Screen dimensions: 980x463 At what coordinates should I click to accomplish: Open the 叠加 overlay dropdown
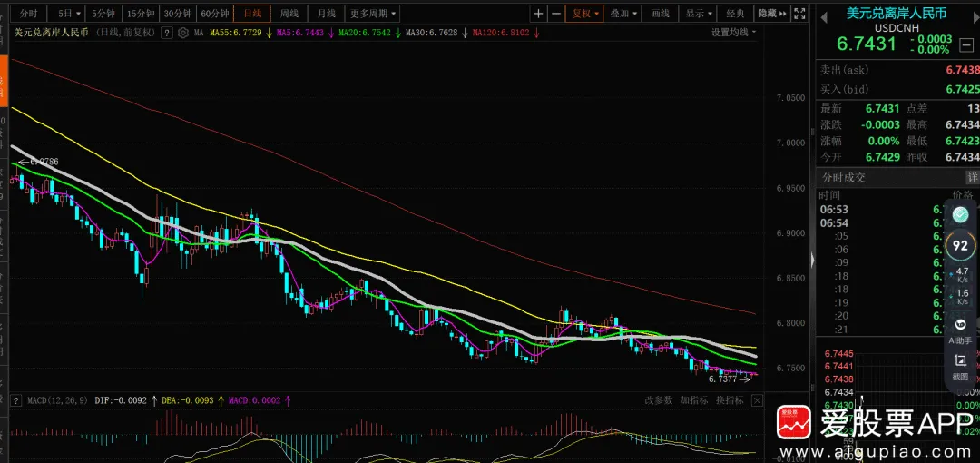point(623,13)
